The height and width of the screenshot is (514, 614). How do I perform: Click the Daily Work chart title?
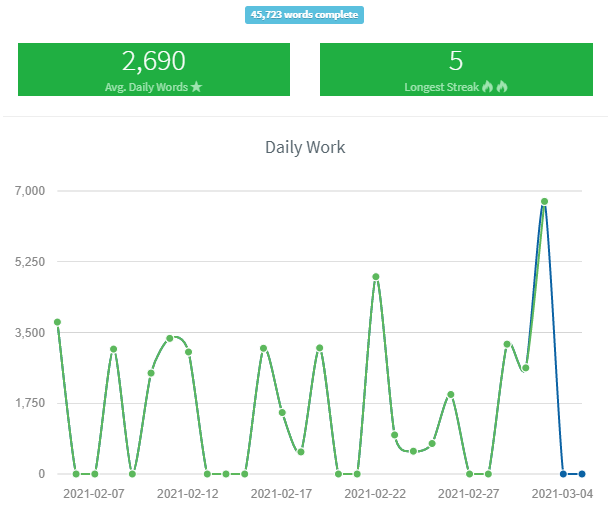pyautogui.click(x=305, y=147)
